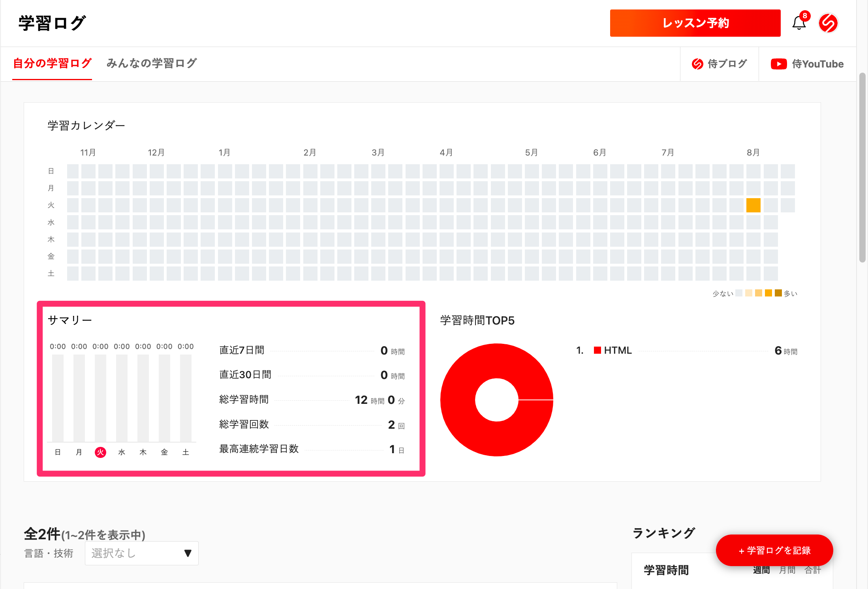Click the darkest 多い legend swatch
The width and height of the screenshot is (868, 589).
(778, 293)
